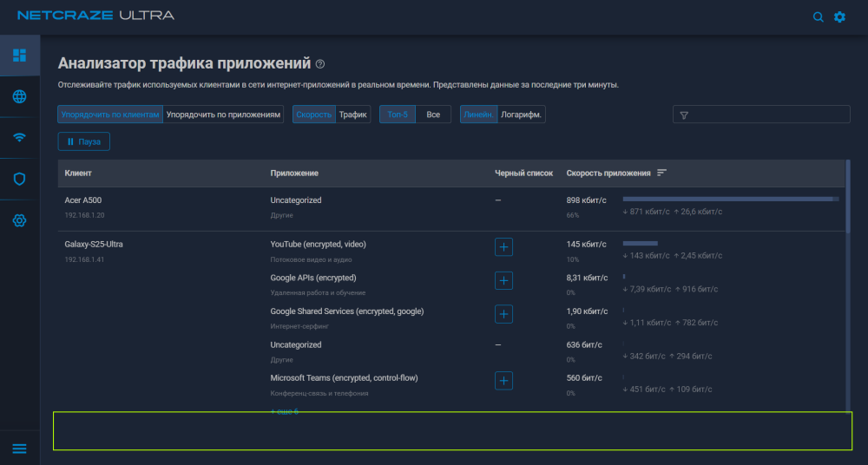Add Microsoft Teams to blacklist
Screen dimensions: 868x465
[503, 381]
